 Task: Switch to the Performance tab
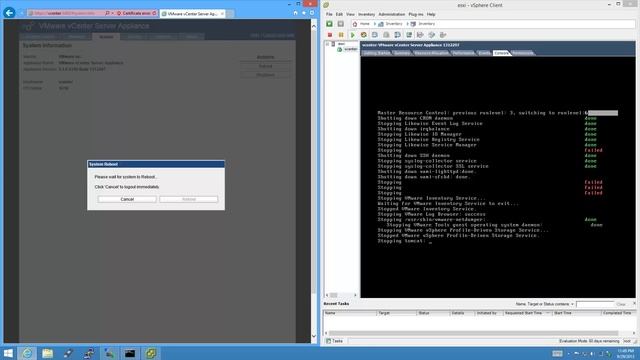coord(463,53)
